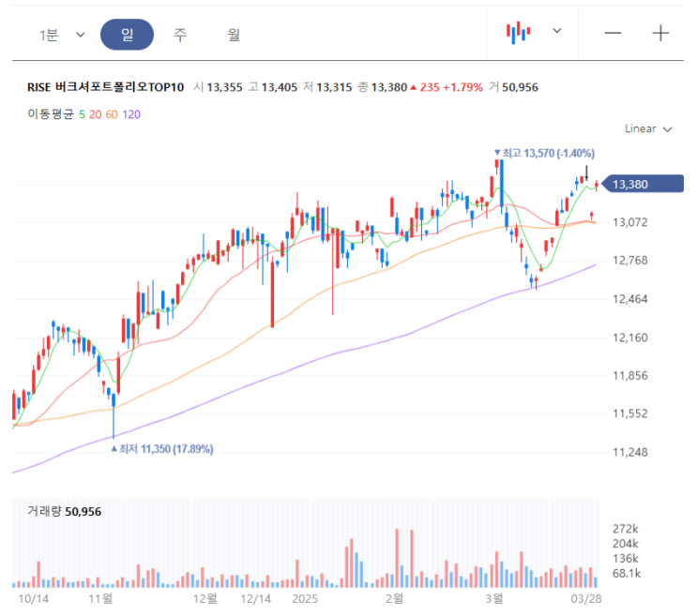Click the 2025 date axis label

click(x=306, y=597)
